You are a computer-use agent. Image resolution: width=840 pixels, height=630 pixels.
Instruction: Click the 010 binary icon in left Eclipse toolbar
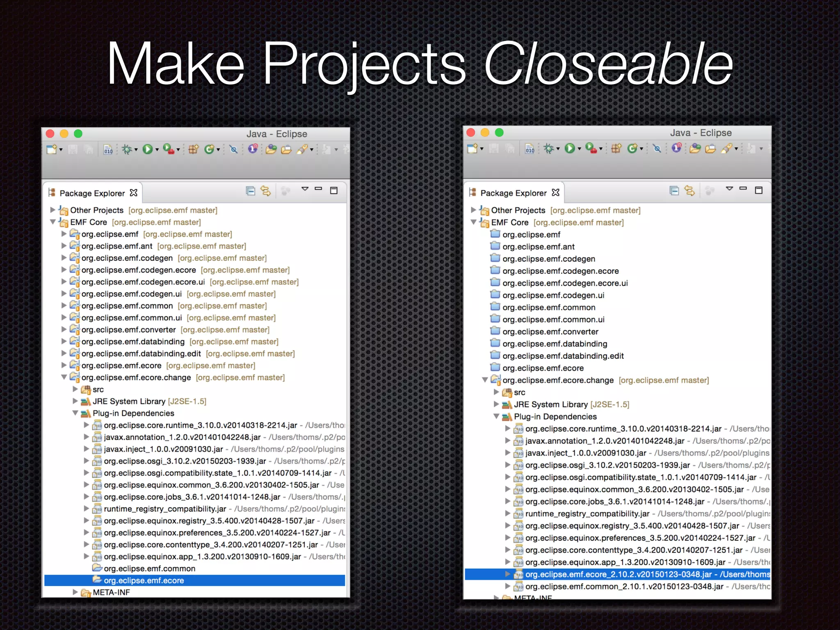click(108, 149)
